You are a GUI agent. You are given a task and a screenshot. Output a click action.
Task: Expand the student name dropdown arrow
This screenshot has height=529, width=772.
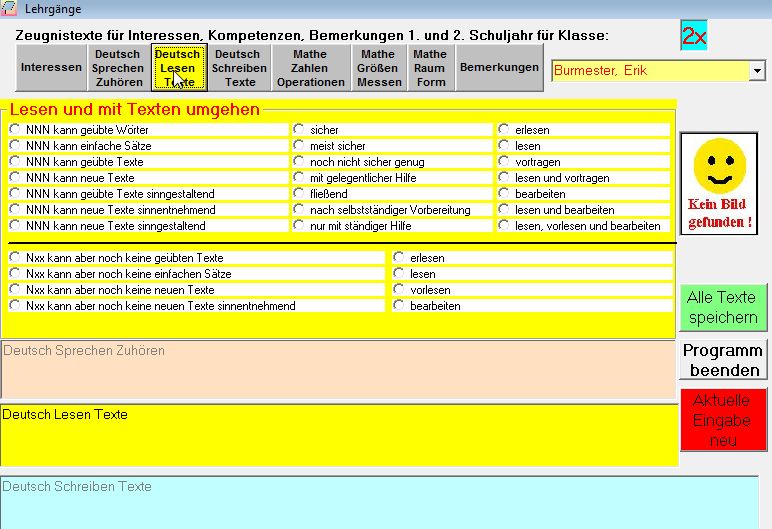[757, 71]
